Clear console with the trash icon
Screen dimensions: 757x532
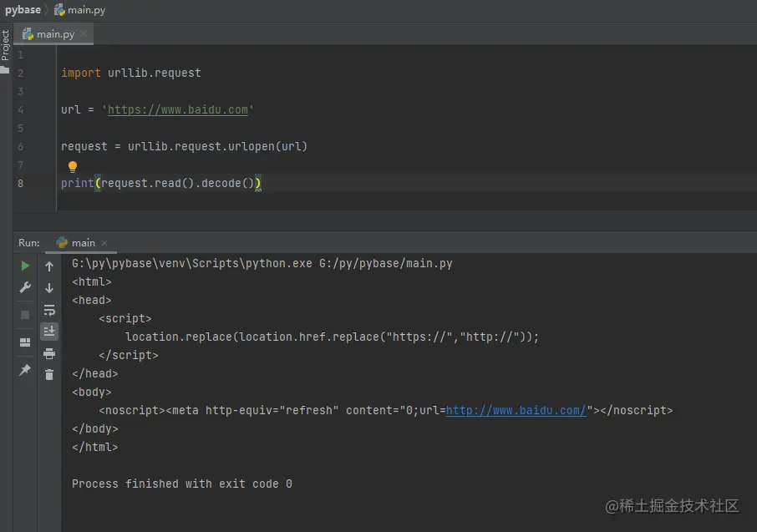tap(49, 375)
